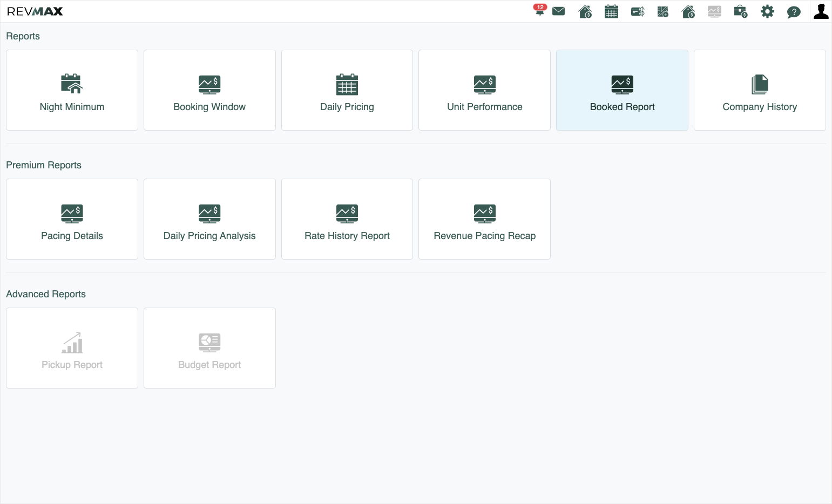The height and width of the screenshot is (504, 832).
Task: Click the top "Reports" section heading
Action: (23, 36)
